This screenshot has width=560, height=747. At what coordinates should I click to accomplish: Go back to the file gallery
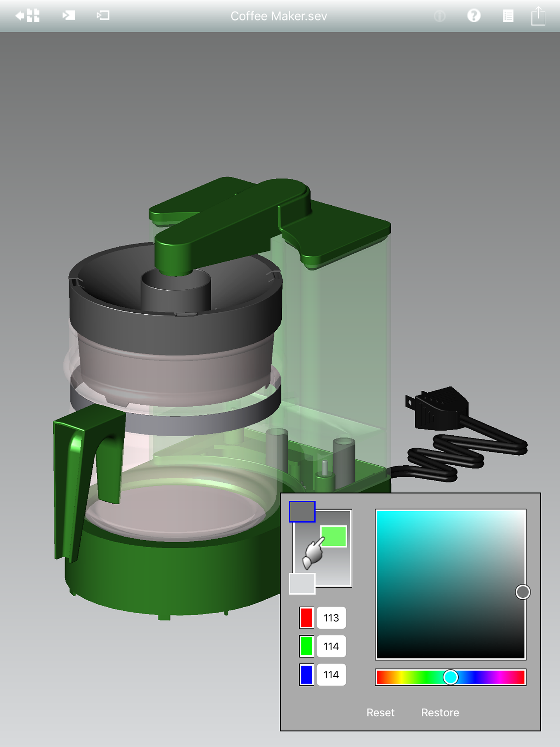click(x=27, y=16)
